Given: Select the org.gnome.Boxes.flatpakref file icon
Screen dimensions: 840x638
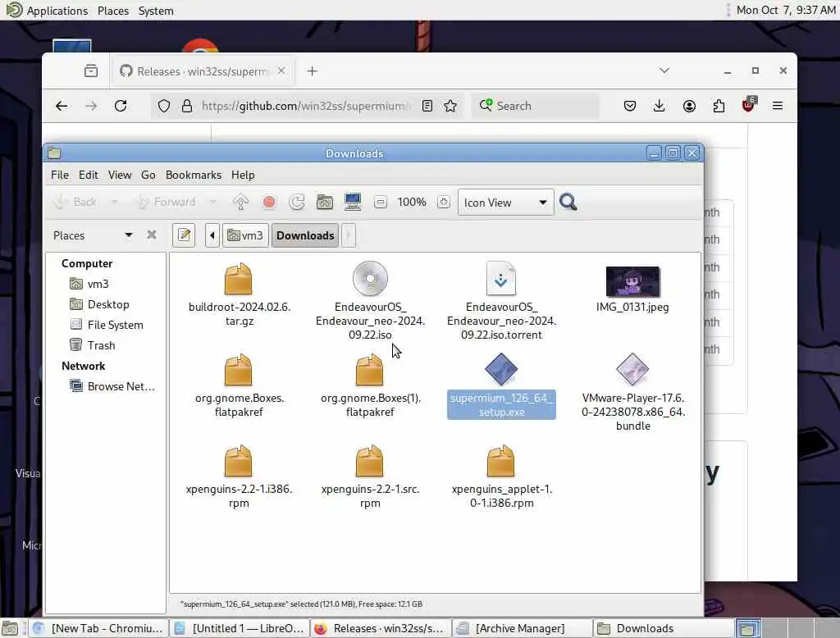Looking at the screenshot, I should tap(239, 370).
